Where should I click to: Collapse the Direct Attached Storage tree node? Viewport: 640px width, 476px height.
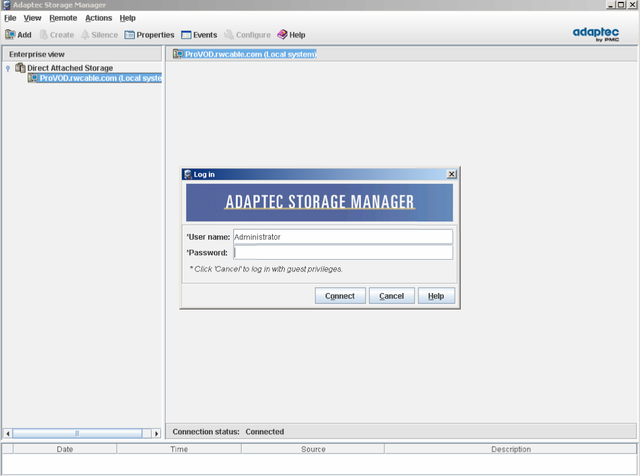click(x=8, y=69)
